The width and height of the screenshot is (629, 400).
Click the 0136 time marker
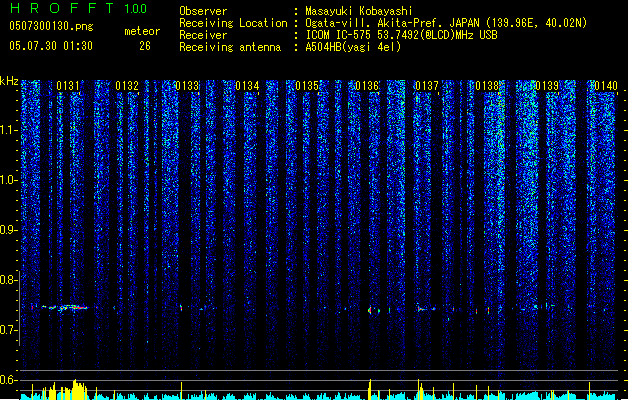[x=367, y=86]
